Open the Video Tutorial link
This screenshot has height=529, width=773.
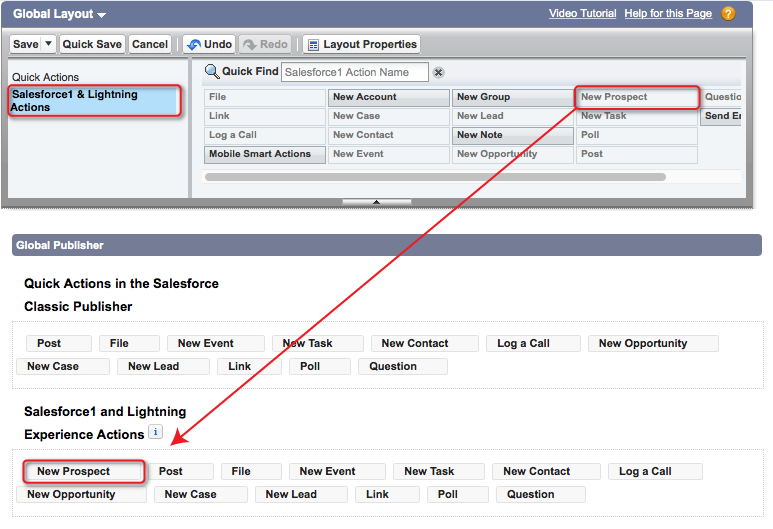(x=583, y=13)
